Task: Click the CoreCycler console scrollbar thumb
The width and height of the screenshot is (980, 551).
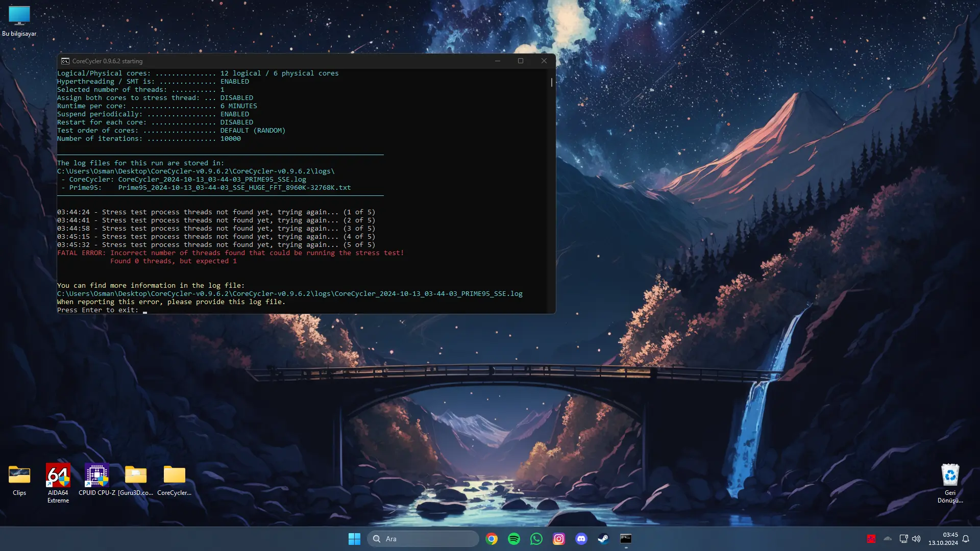Action: [x=552, y=82]
